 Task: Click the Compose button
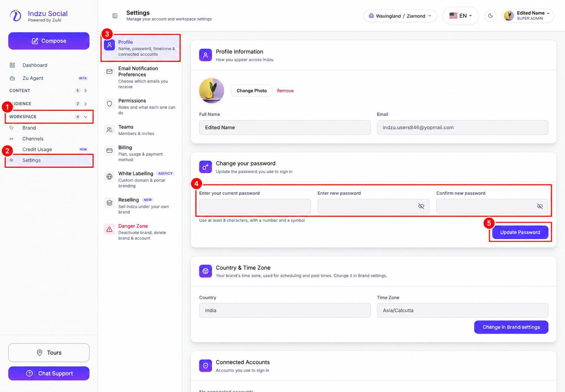49,41
